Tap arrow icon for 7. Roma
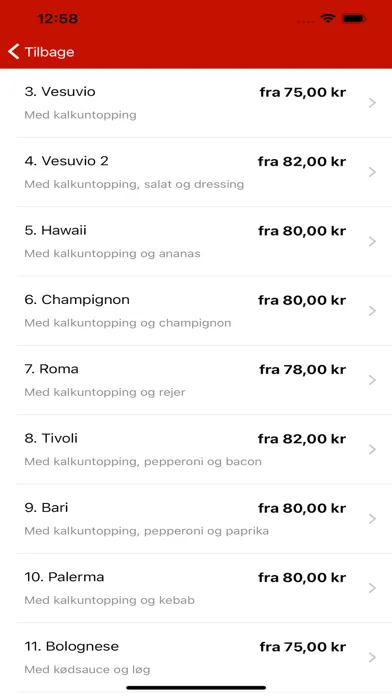 372,380
